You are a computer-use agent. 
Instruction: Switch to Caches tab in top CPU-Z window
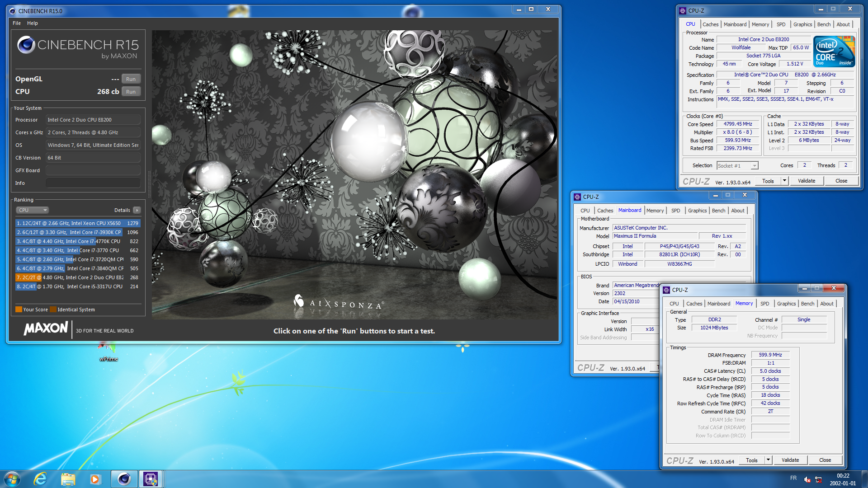[710, 24]
